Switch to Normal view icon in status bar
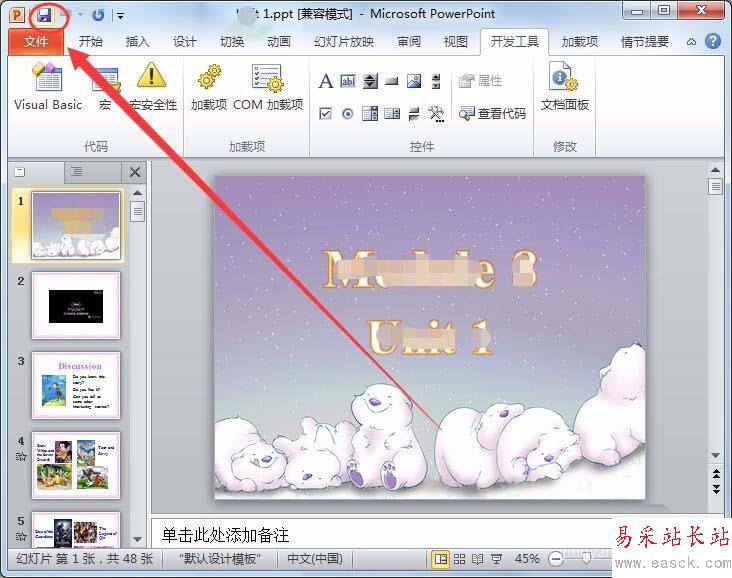The height and width of the screenshot is (578, 732). tap(440, 559)
